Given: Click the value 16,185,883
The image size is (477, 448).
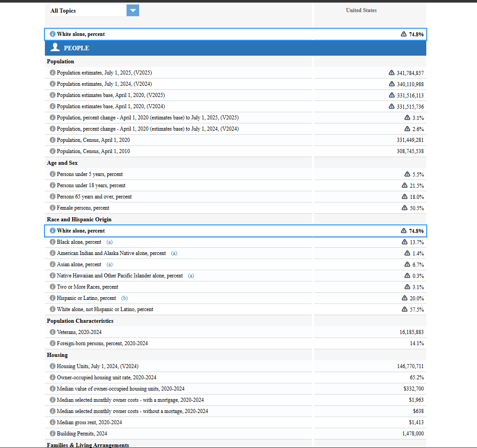Looking at the screenshot, I should [x=411, y=332].
